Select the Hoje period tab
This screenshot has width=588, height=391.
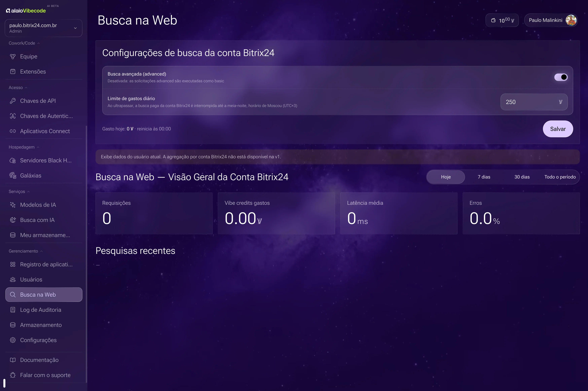coord(446,177)
